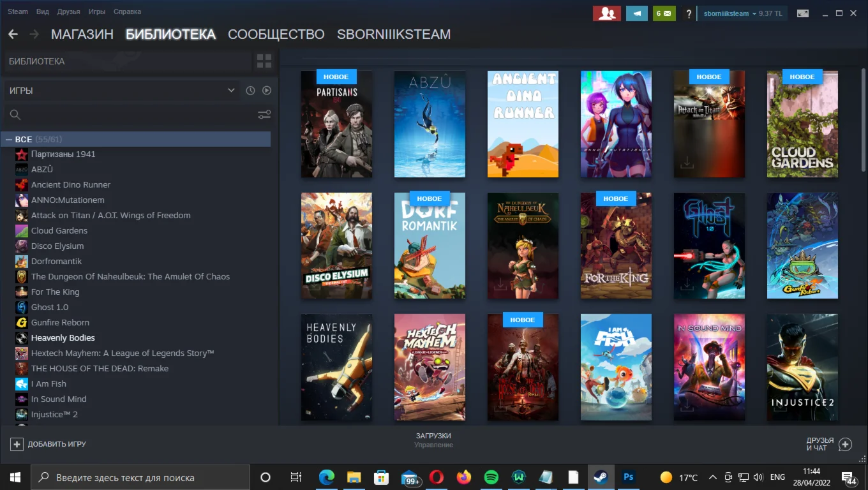This screenshot has width=868, height=490.
Task: Click the question mark help icon
Action: point(688,13)
